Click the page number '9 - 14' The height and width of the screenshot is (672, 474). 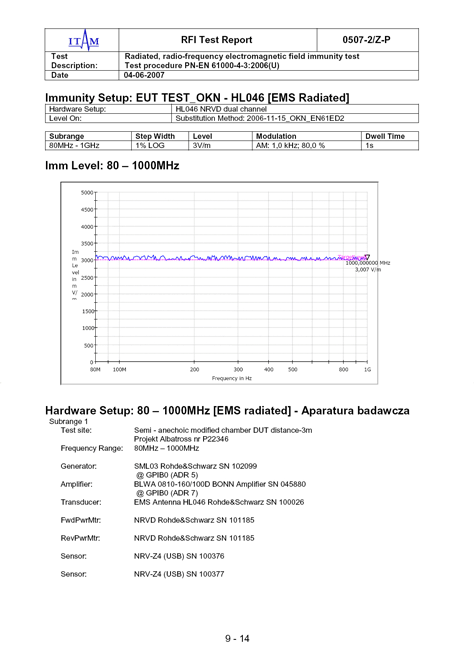(237, 639)
